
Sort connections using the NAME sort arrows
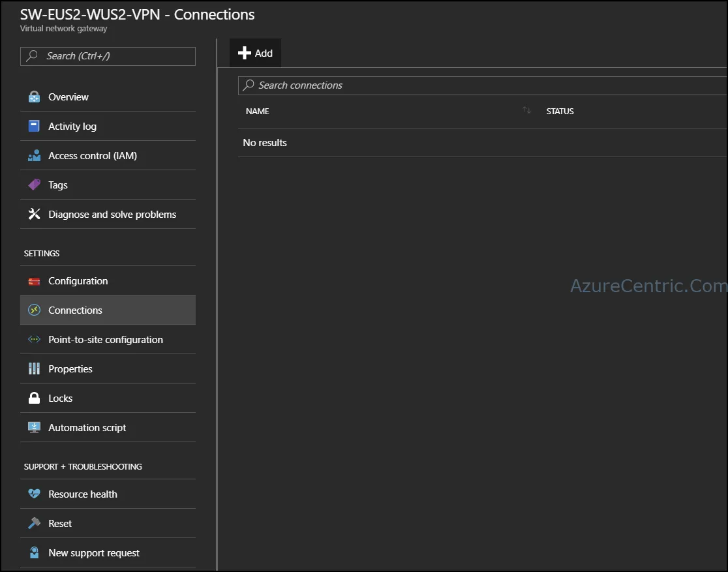click(526, 110)
